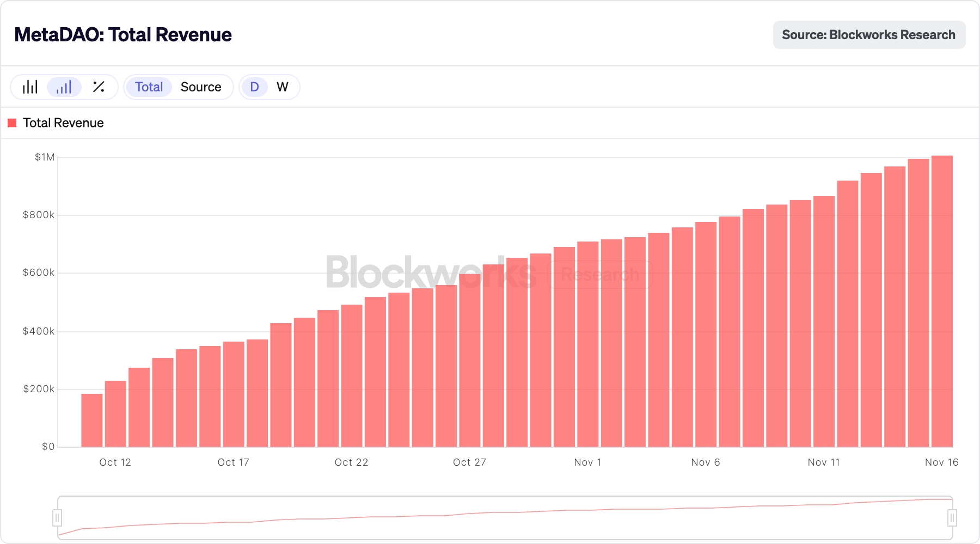Switch to percentage view icon

pos(99,87)
